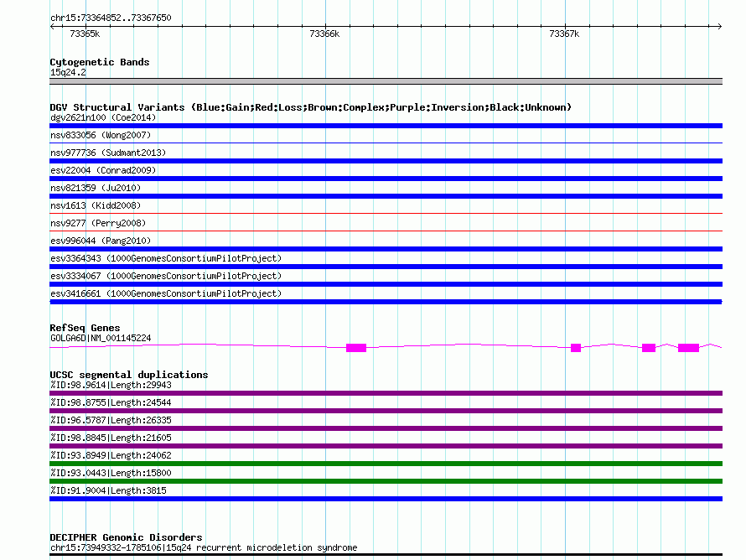Click the 15q24.2 band label
The height and width of the screenshot is (560, 746).
click(x=68, y=72)
